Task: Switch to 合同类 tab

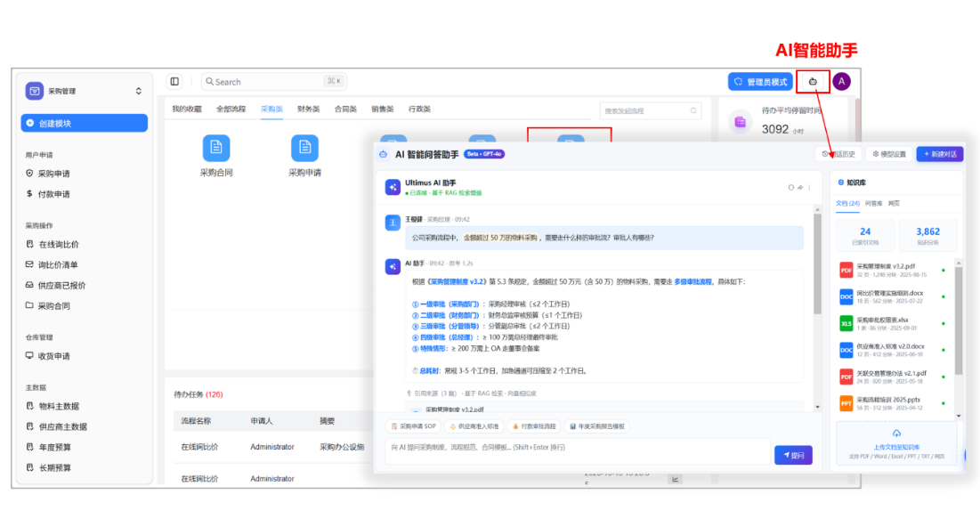Action: pos(345,109)
